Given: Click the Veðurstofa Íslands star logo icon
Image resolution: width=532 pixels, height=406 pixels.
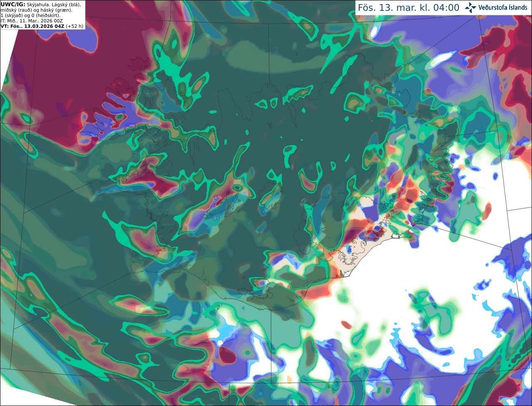Looking at the screenshot, I should pos(470,7).
